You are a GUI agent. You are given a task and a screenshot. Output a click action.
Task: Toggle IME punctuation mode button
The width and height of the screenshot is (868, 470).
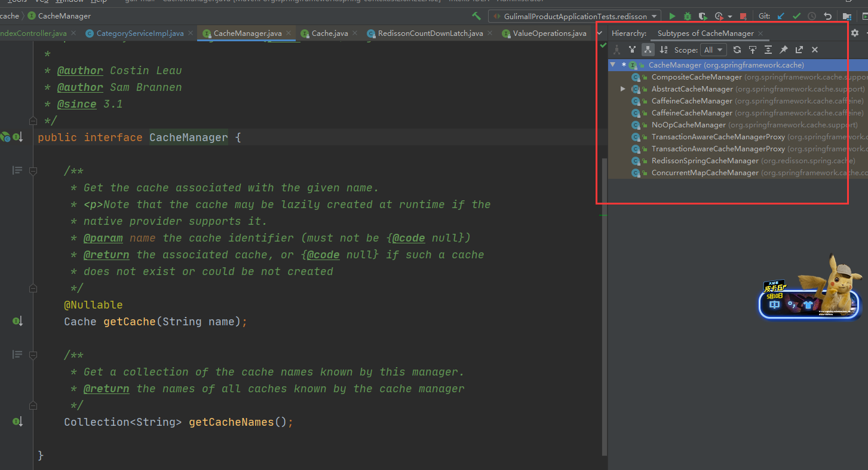point(792,304)
